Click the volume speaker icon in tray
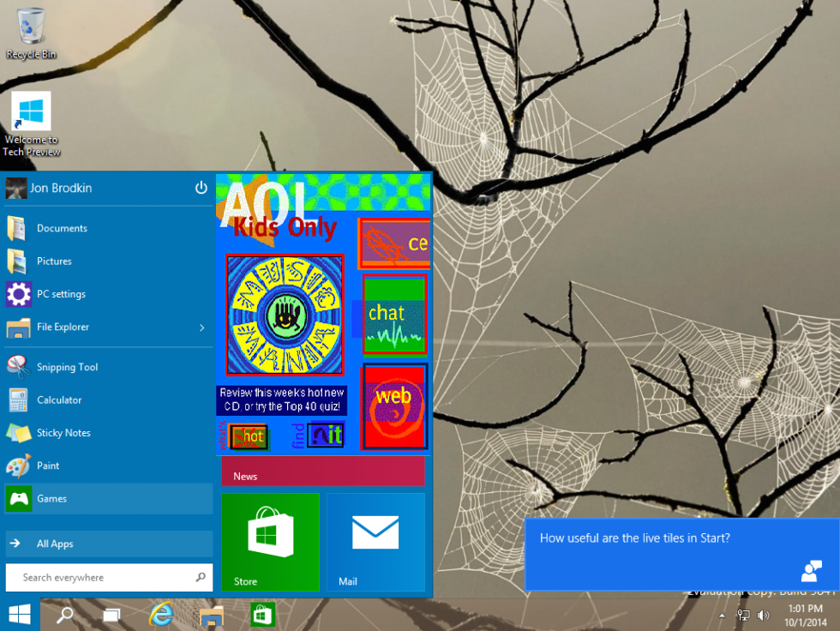Viewport: 840px width, 631px height. [763, 616]
